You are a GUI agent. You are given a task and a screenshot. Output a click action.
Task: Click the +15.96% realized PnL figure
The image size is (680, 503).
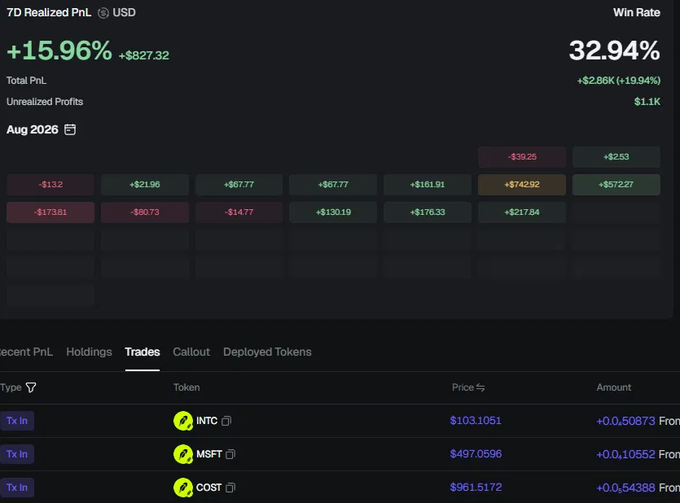pos(59,50)
